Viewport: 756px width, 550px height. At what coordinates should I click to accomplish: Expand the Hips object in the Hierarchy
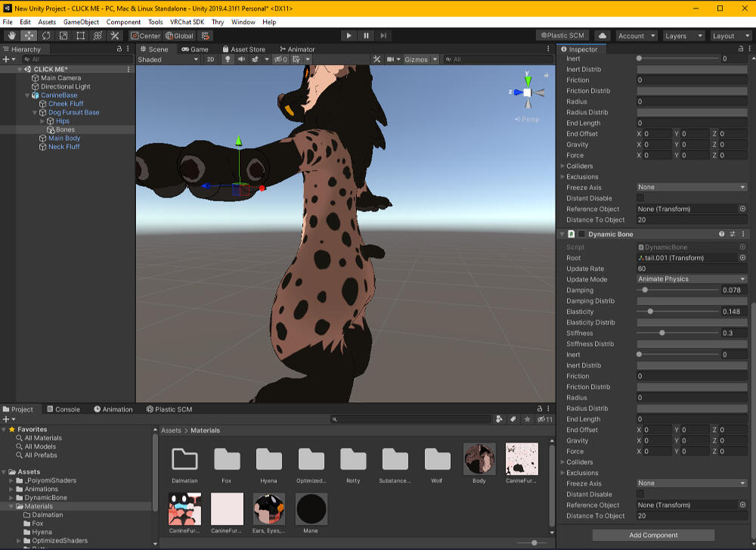click(42, 121)
